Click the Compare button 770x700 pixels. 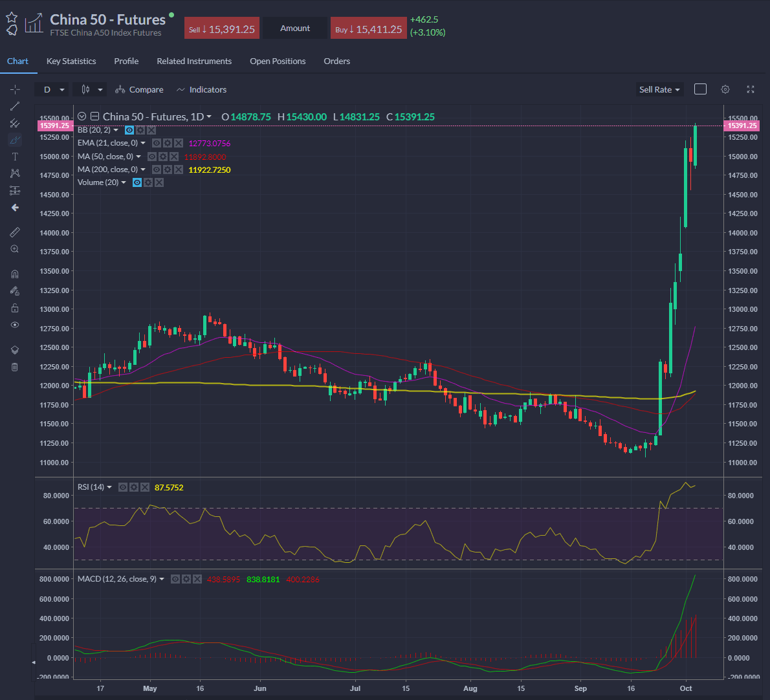tap(139, 89)
